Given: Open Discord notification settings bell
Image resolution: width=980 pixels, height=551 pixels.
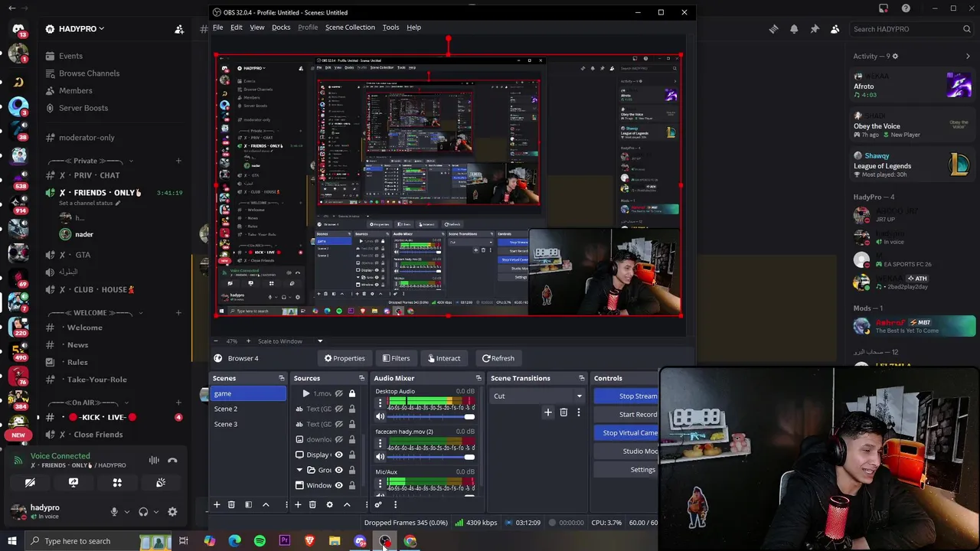Looking at the screenshot, I should pos(794,29).
